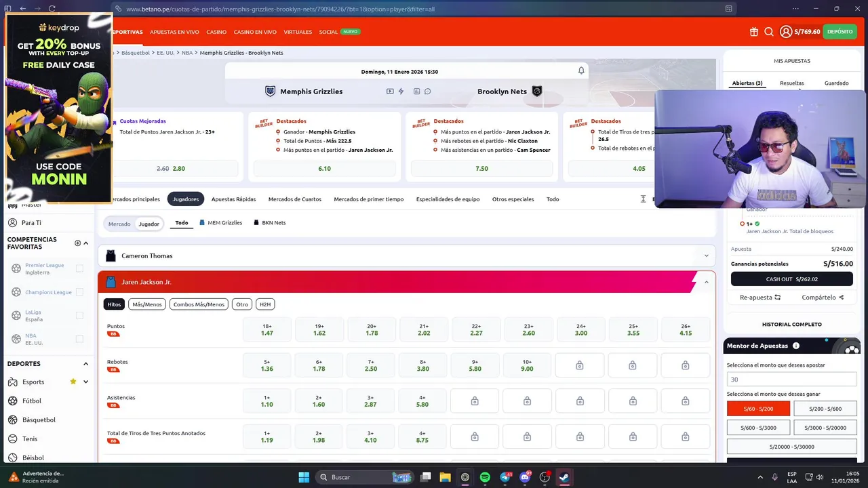868x488 pixels.
Task: Click the Compártelo share option
Action: pyautogui.click(x=823, y=297)
